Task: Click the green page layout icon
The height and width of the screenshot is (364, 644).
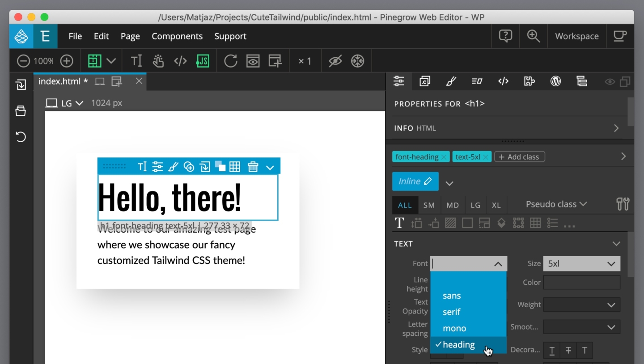Action: (94, 61)
